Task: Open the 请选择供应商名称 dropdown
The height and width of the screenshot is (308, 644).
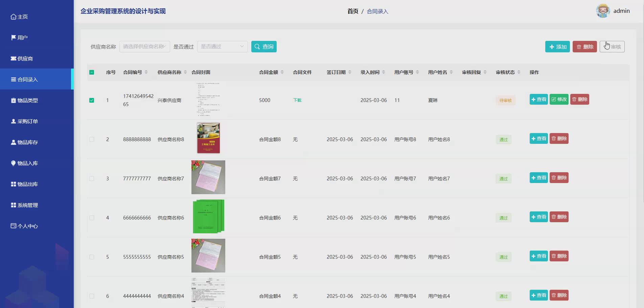Action: point(144,46)
